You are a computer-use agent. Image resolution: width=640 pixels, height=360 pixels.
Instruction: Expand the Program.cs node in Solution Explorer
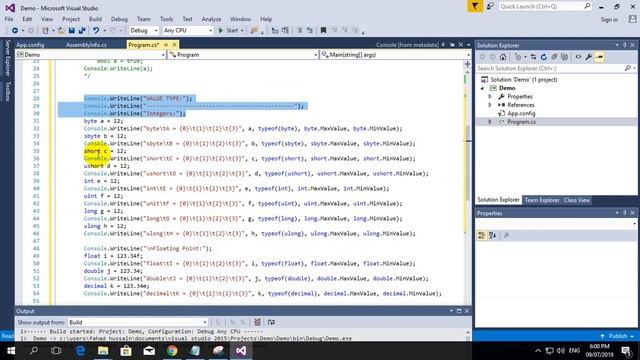click(x=490, y=122)
